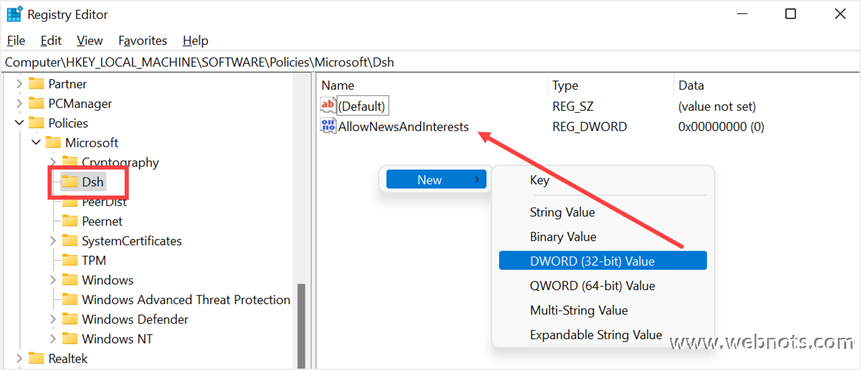Choose DWORD (32-bit) Value
Viewport: 861px width, 370px height.
[602, 261]
